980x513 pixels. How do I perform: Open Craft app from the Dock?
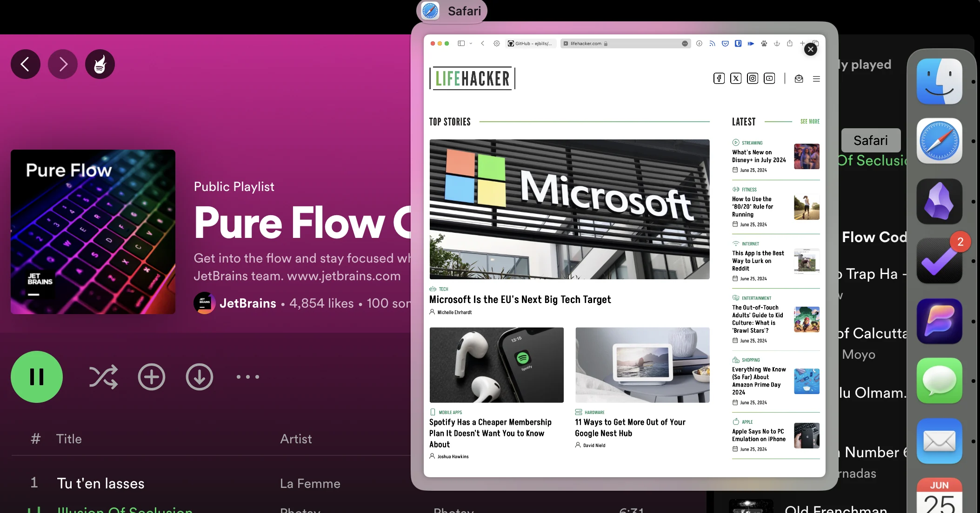tap(940, 321)
